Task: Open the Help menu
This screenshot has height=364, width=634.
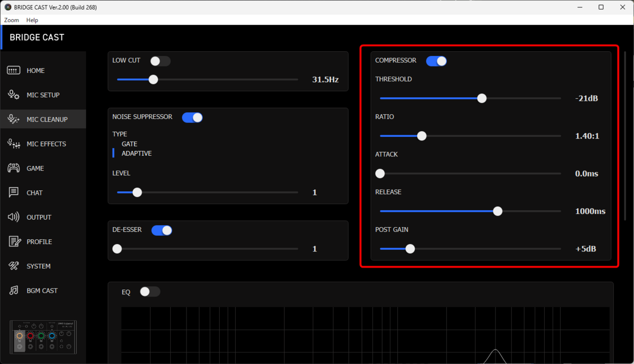Action: pos(32,20)
